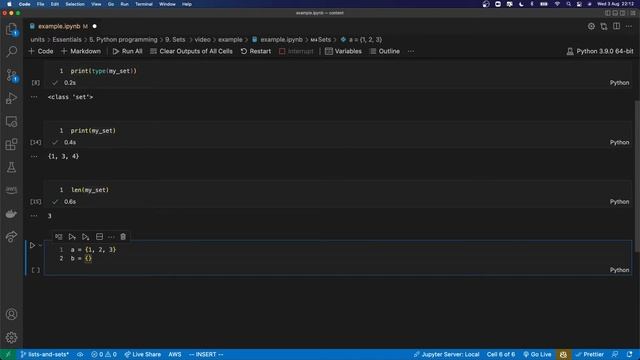
Task: Click Go Live in status bar
Action: coord(537,354)
